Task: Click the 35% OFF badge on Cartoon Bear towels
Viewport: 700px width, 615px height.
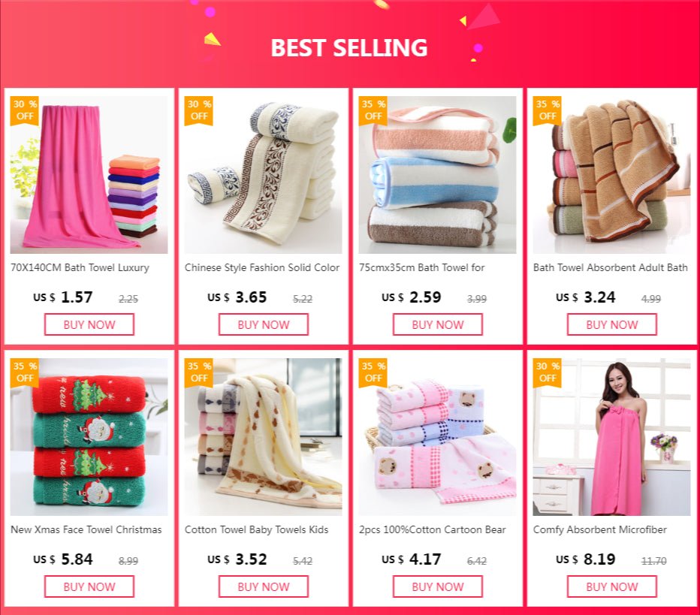Action: [373, 372]
